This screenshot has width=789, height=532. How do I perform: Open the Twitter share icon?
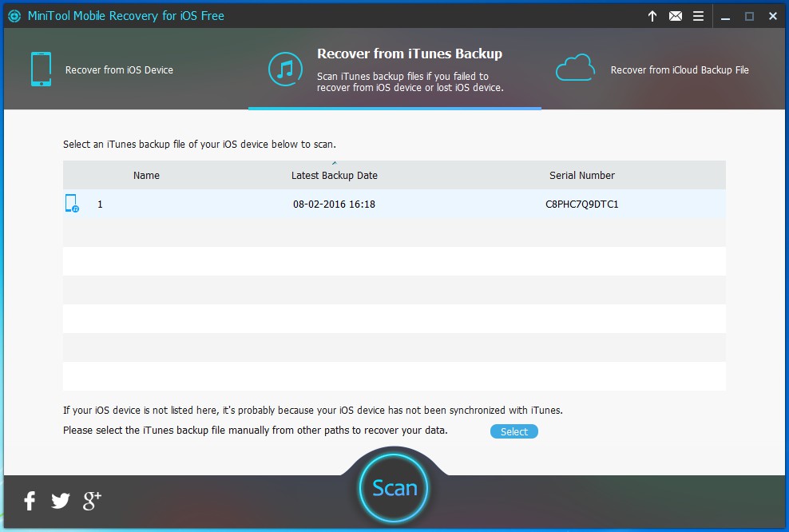[61, 501]
